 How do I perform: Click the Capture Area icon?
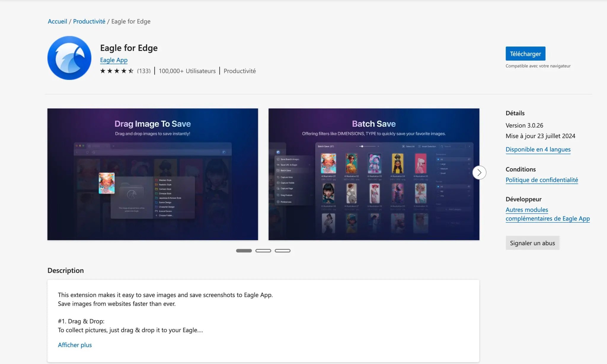[278, 177]
